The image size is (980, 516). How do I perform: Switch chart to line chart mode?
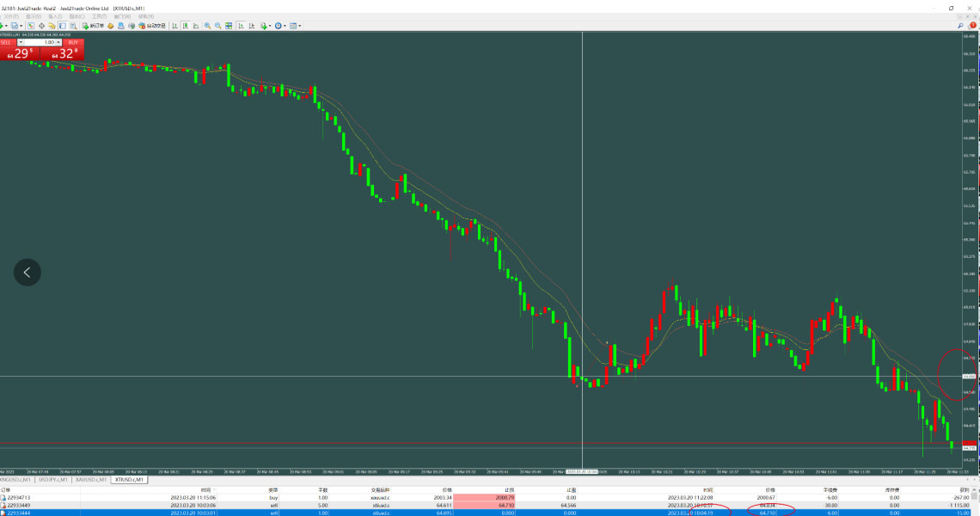tap(196, 26)
